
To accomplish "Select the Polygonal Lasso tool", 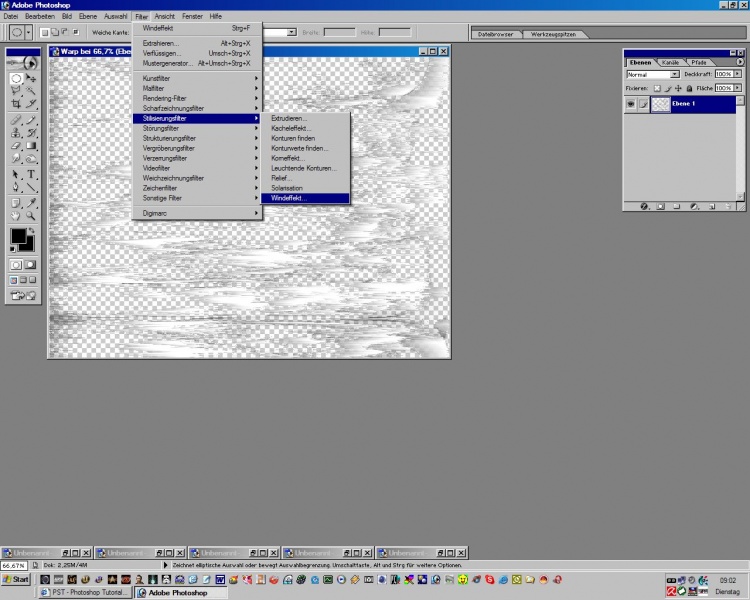I will coord(16,90).
